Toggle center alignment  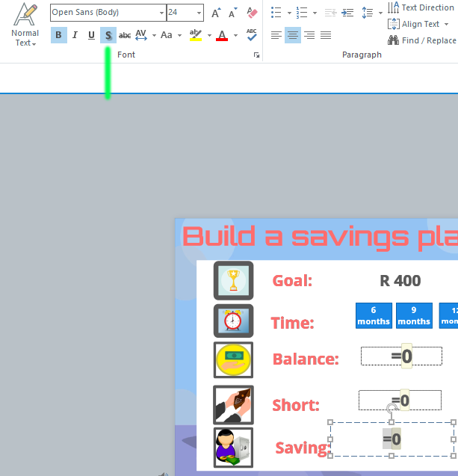click(293, 35)
